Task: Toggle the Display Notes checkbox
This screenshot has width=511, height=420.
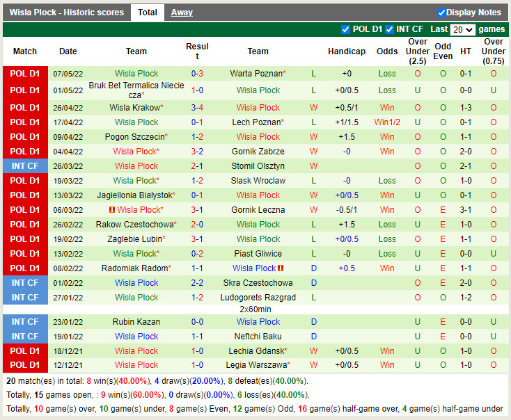Action: click(441, 13)
